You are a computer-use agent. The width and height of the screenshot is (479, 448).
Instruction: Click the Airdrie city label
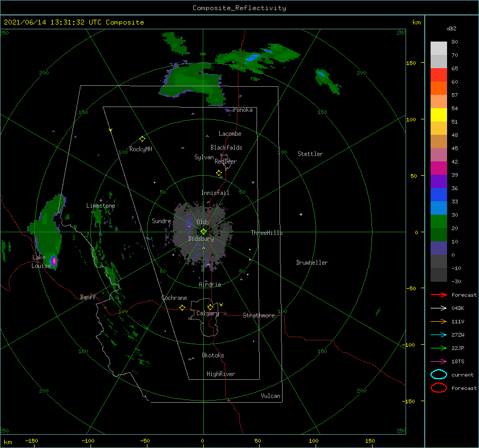point(210,284)
